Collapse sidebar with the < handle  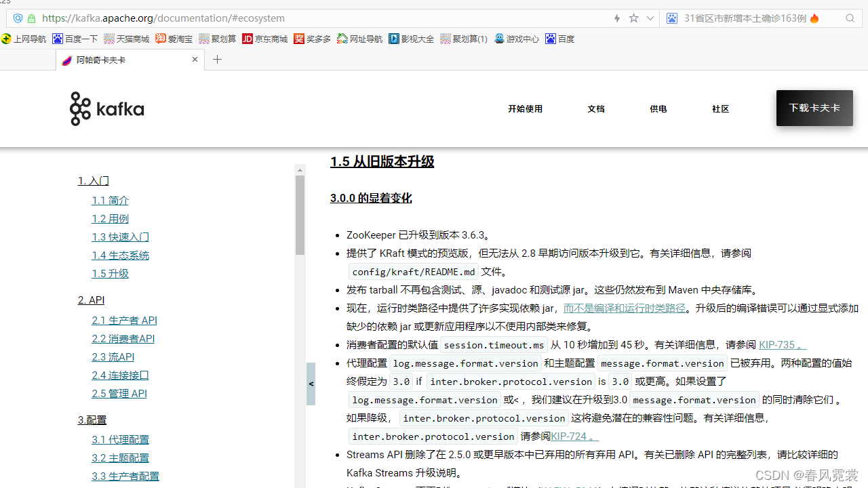[311, 384]
